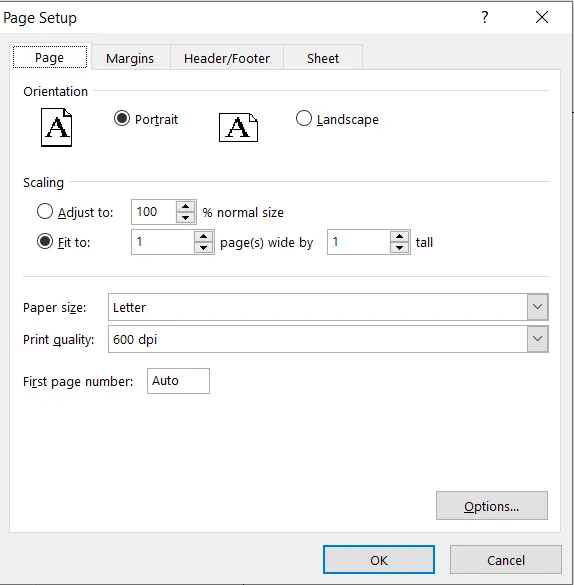Click the 'First page number:' label
This screenshot has width=574, height=585.
click(x=78, y=382)
